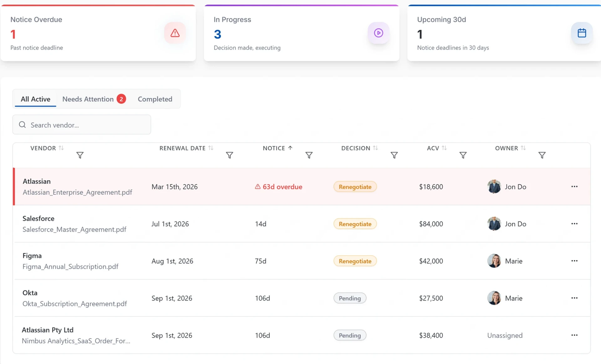The height and width of the screenshot is (364, 601).
Task: Click the Notice Overdue warning triangle icon
Action: 175,33
